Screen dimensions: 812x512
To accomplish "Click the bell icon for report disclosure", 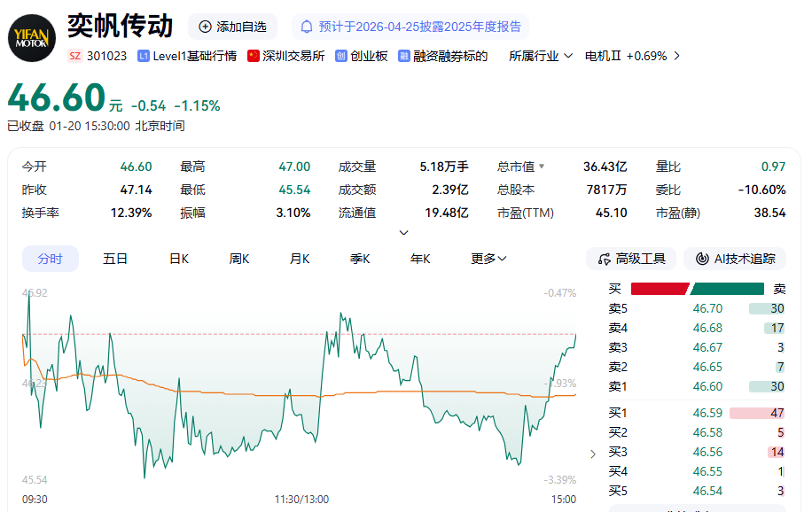I will tap(308, 27).
